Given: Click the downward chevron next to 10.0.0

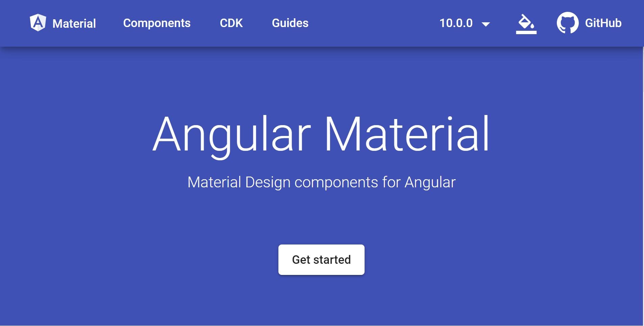Looking at the screenshot, I should tap(486, 24).
